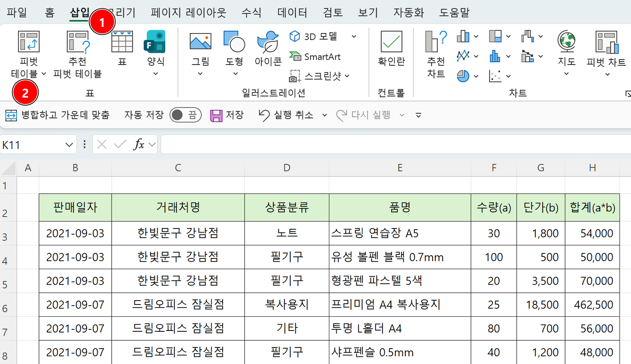Insert a 표 (table)
Image resolution: width=631 pixels, height=364 pixels.
122,48
